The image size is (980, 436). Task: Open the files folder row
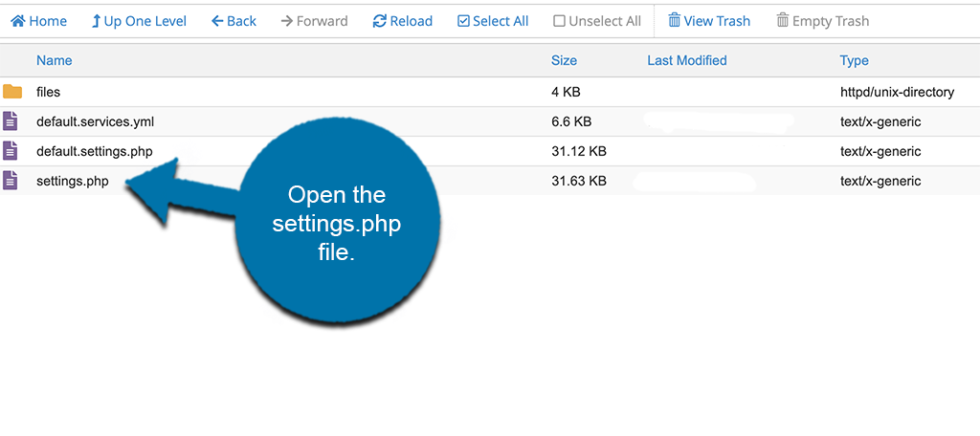click(49, 92)
